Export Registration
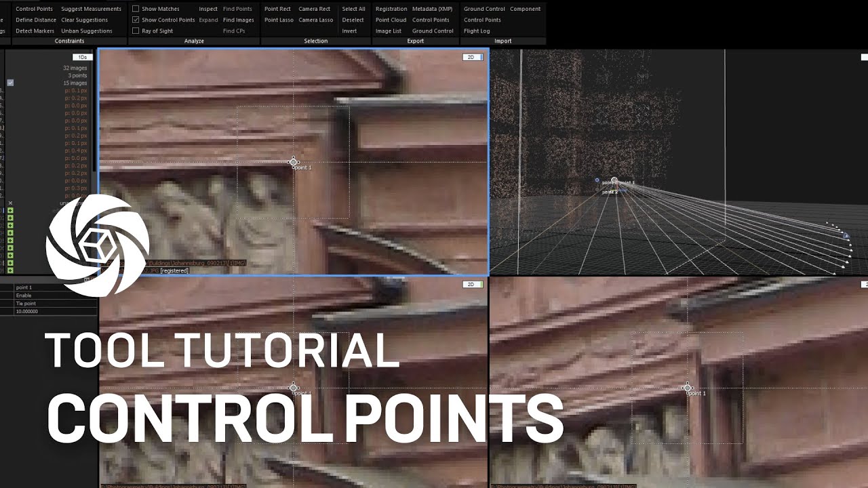The image size is (868, 488). pyautogui.click(x=391, y=9)
